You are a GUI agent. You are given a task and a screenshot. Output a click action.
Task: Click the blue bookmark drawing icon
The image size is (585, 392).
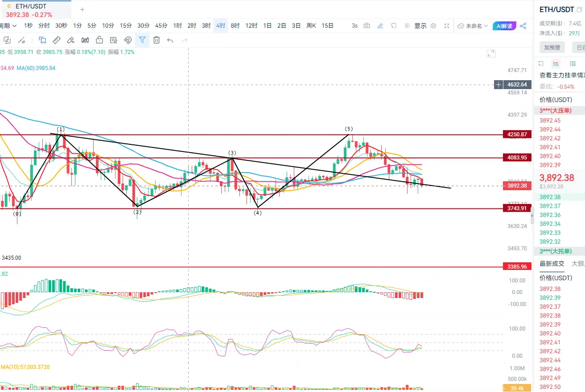tap(42, 40)
